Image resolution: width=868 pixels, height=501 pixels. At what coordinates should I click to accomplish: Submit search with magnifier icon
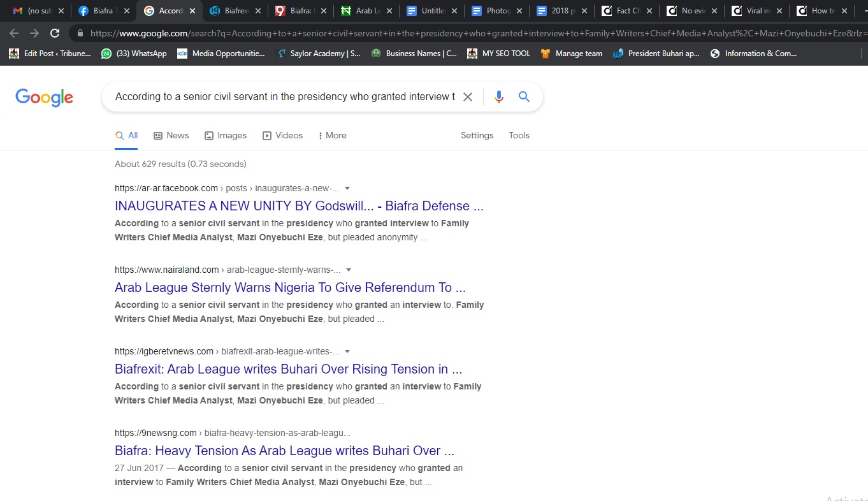[524, 97]
